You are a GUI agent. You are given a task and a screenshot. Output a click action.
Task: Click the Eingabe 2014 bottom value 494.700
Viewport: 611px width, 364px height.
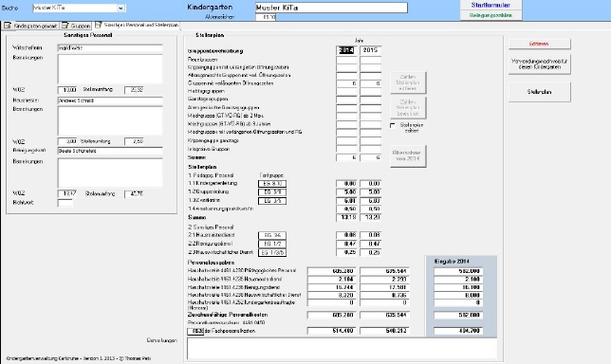pos(458,331)
